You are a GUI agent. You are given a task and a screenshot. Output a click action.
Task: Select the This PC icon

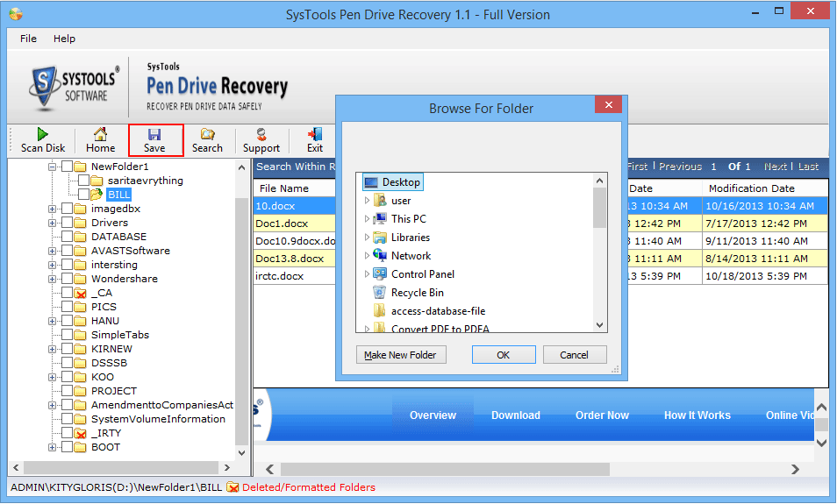pyautogui.click(x=380, y=218)
